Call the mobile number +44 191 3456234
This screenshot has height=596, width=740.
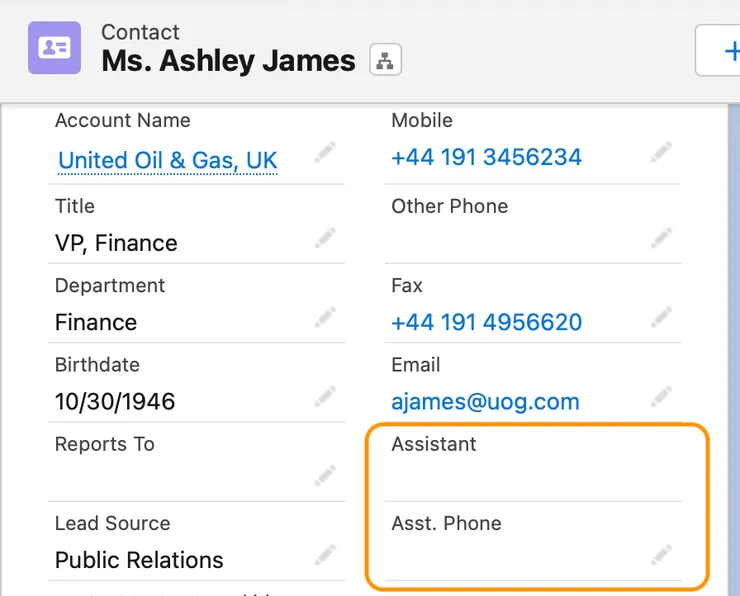(486, 157)
